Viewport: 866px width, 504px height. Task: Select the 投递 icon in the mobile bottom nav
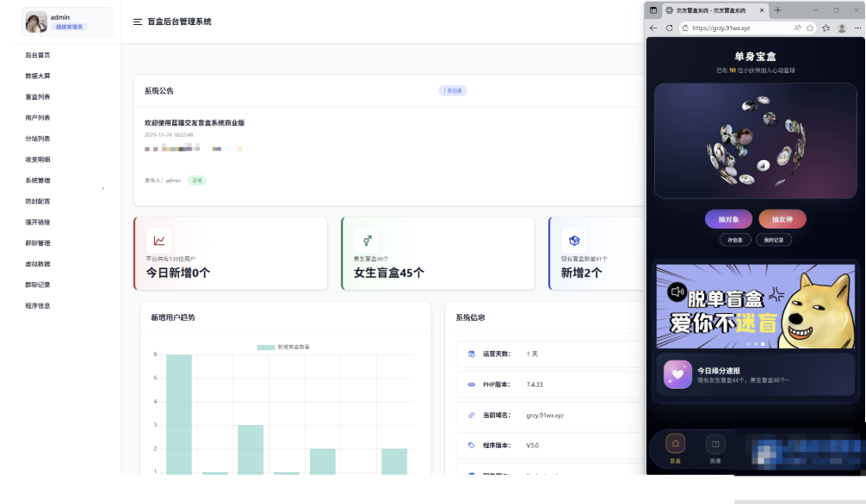pyautogui.click(x=714, y=443)
